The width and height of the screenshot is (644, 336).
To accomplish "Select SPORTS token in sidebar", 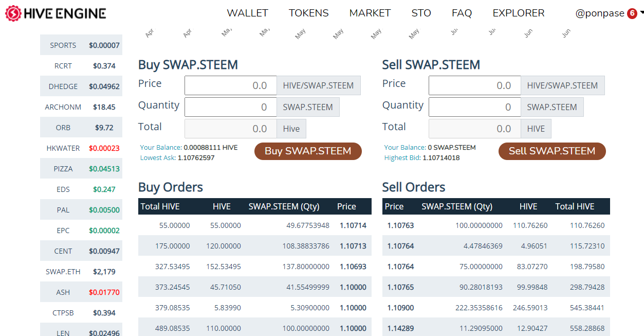I will click(81, 45).
